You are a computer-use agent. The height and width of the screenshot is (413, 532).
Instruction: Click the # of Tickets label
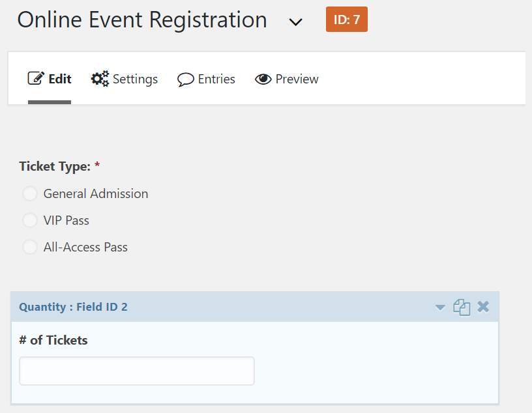pos(53,340)
